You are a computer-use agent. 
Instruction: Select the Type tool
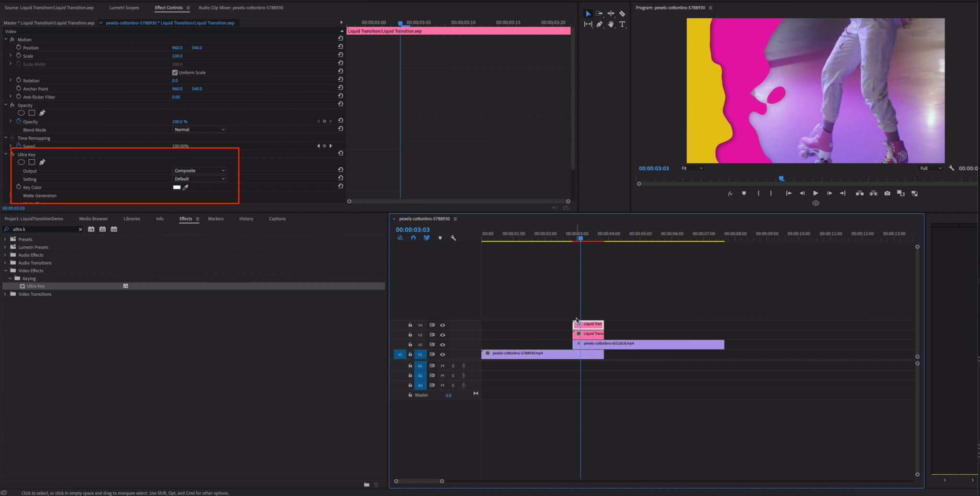pos(622,24)
